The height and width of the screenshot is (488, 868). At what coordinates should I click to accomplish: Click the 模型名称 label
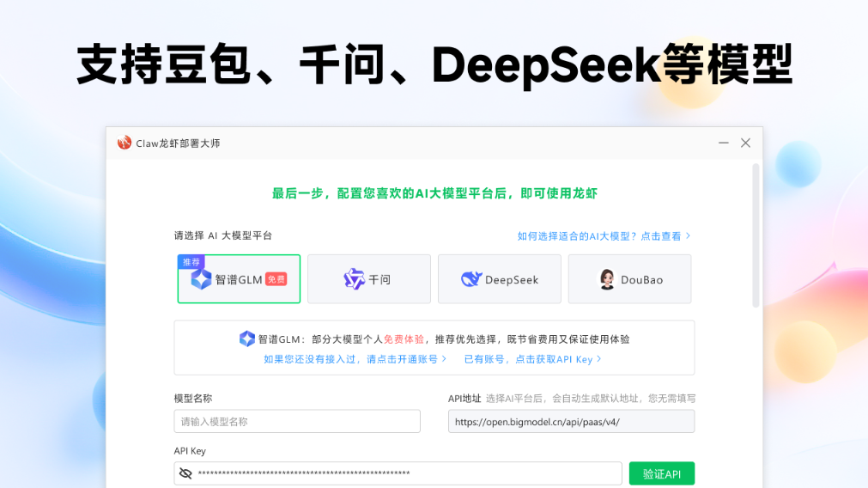(193, 399)
